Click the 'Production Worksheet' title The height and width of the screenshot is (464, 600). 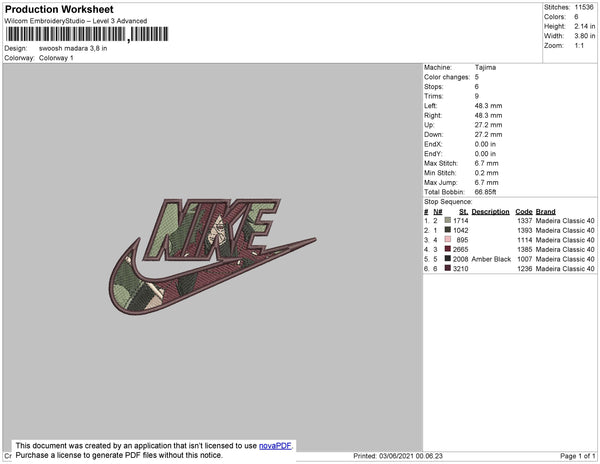[x=59, y=9]
